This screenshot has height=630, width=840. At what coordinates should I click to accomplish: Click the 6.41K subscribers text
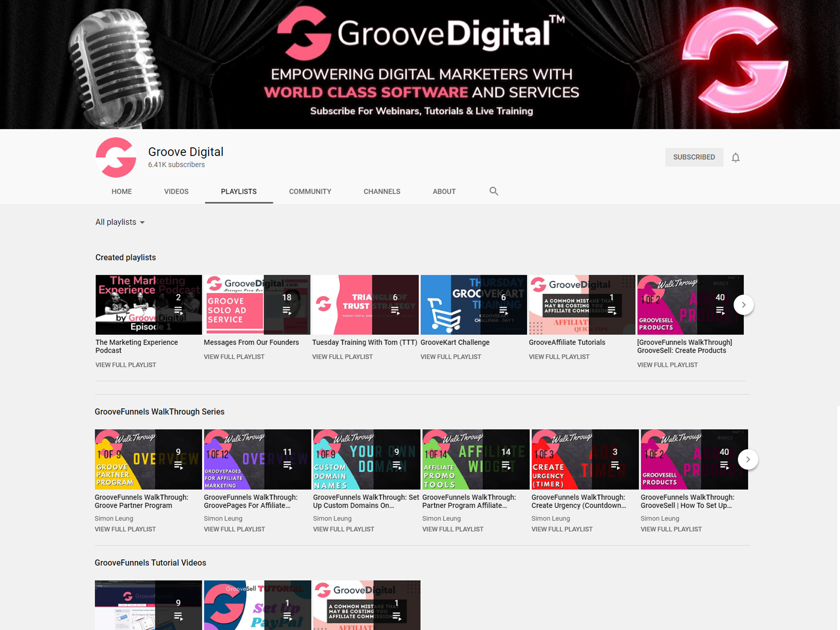176,164
